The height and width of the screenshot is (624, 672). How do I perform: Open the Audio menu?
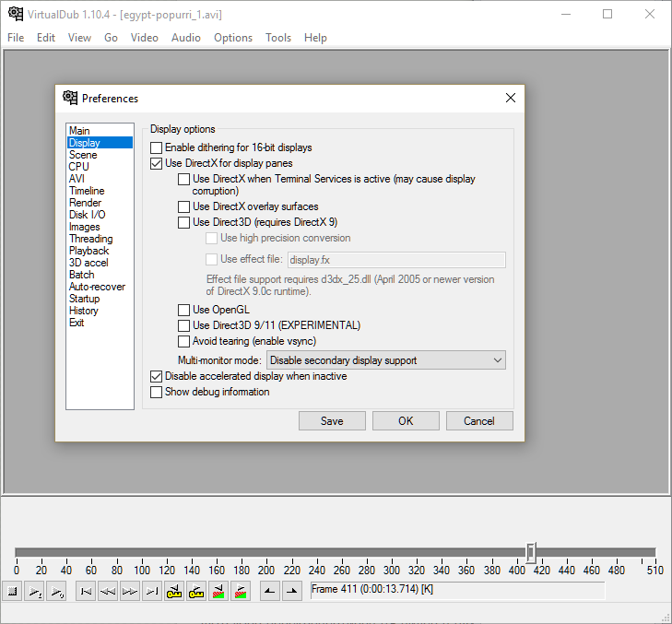coord(186,38)
